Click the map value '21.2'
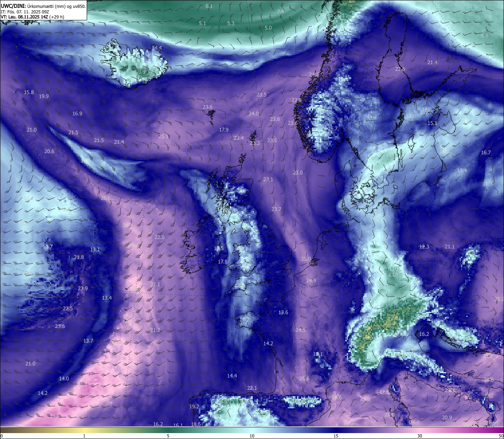504x439 pixels. point(155,330)
